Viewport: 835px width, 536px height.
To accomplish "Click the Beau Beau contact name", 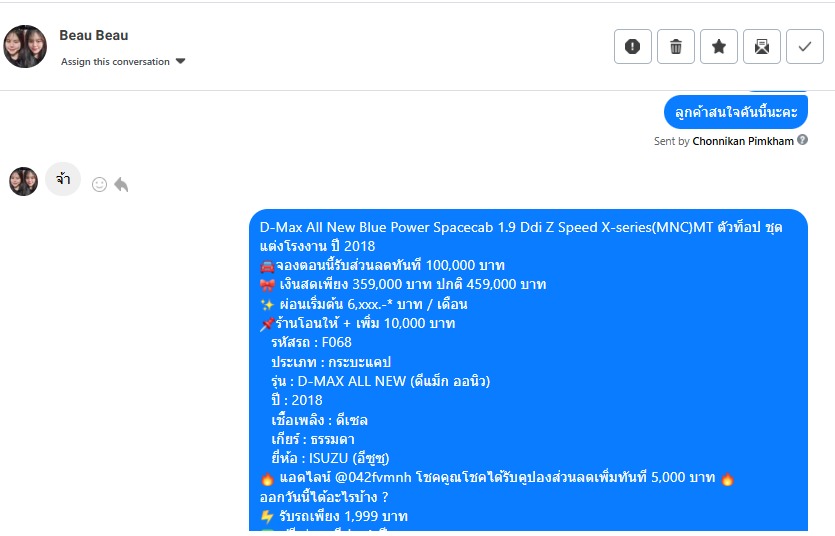I will click(94, 35).
